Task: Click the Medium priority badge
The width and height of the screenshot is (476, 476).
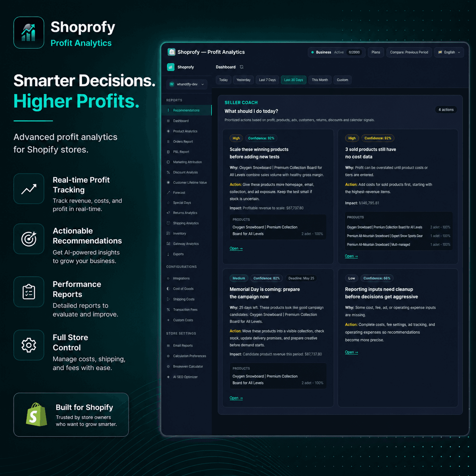Action: (239, 278)
